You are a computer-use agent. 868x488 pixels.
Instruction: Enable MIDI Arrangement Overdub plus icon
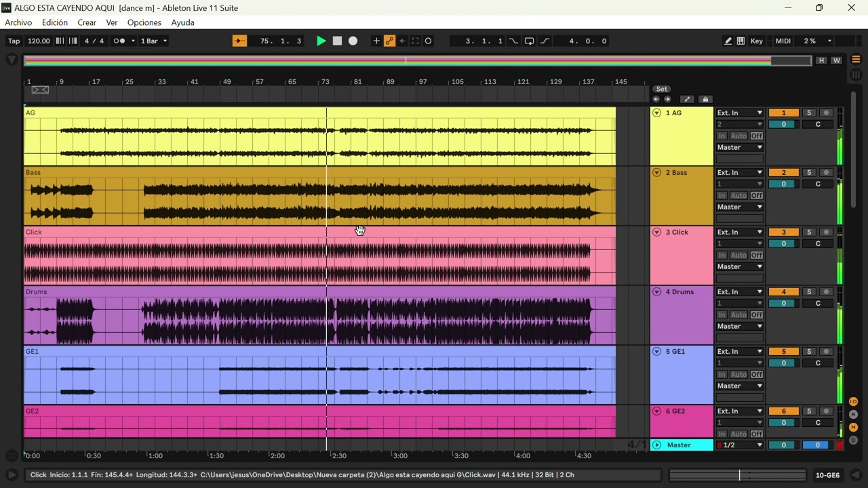pyautogui.click(x=376, y=41)
